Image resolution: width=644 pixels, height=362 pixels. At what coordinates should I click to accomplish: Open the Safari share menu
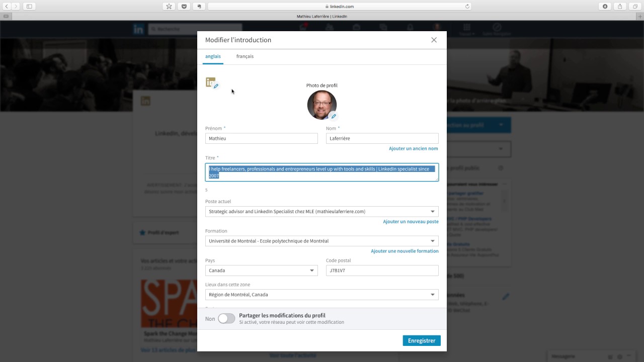pos(620,7)
